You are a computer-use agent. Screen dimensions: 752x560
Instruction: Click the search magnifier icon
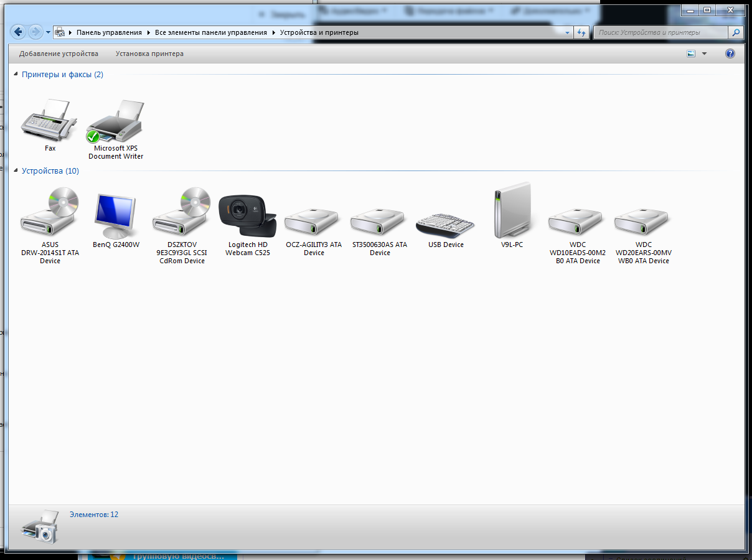(x=736, y=32)
